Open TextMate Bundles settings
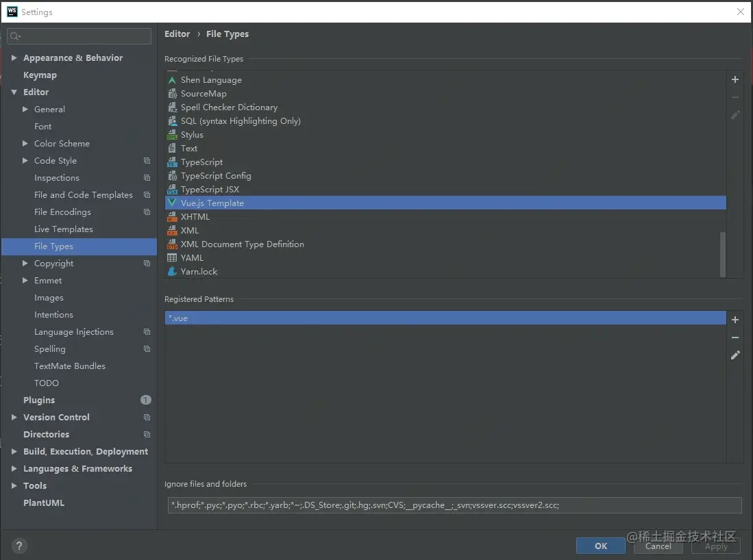 click(x=70, y=366)
